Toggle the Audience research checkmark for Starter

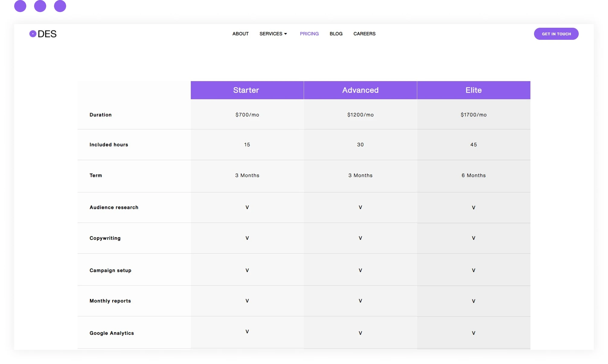pyautogui.click(x=247, y=207)
